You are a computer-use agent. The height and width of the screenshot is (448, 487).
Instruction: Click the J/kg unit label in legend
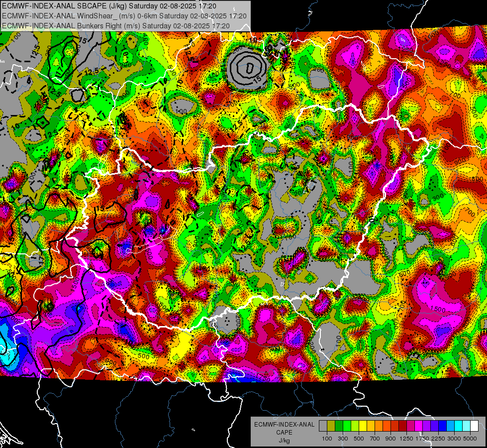point(284,441)
